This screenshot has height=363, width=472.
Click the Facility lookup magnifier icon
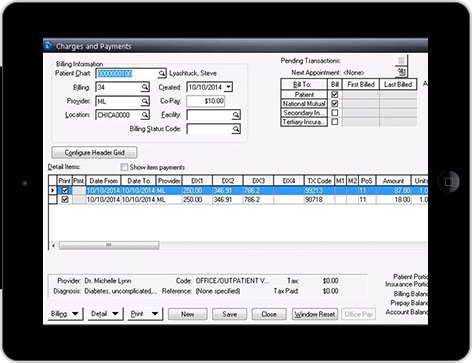pyautogui.click(x=236, y=115)
